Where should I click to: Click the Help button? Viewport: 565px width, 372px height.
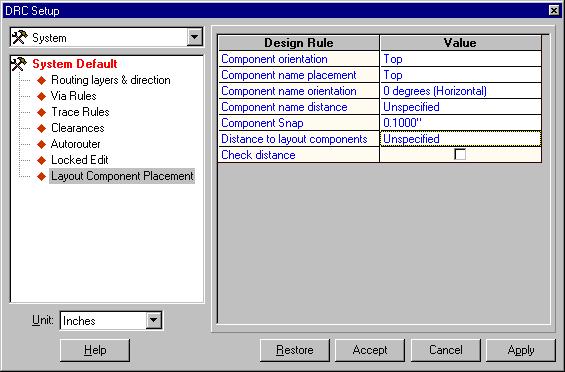tap(95, 350)
